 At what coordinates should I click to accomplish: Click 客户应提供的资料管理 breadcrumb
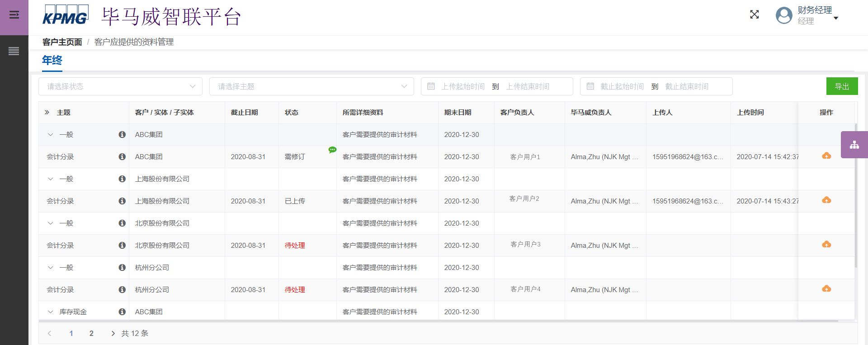[x=134, y=42]
